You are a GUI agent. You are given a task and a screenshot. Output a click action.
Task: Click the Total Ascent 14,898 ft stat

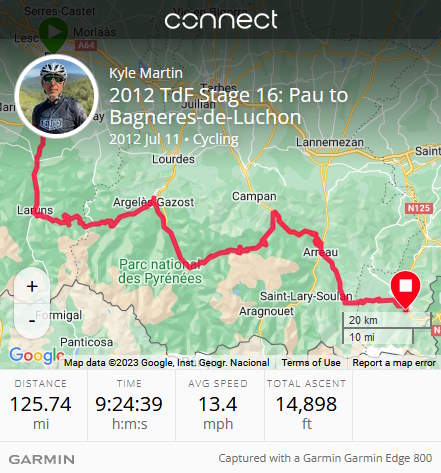coord(306,406)
